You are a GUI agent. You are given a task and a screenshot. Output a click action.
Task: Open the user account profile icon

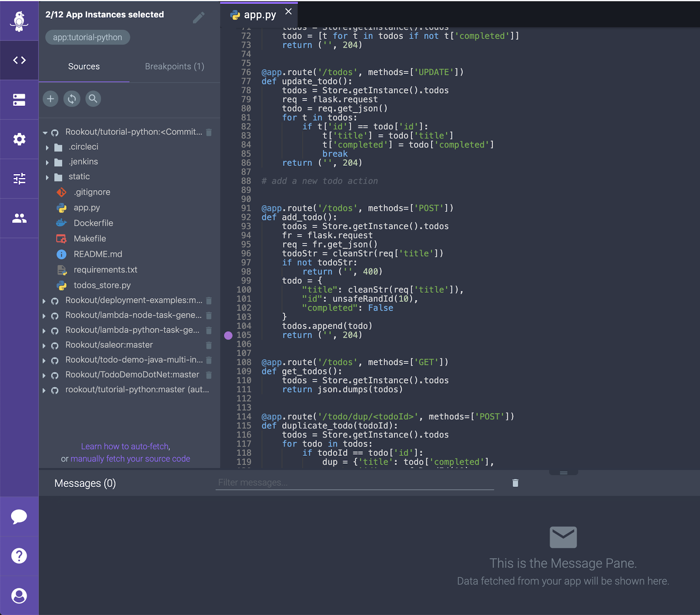[19, 596]
